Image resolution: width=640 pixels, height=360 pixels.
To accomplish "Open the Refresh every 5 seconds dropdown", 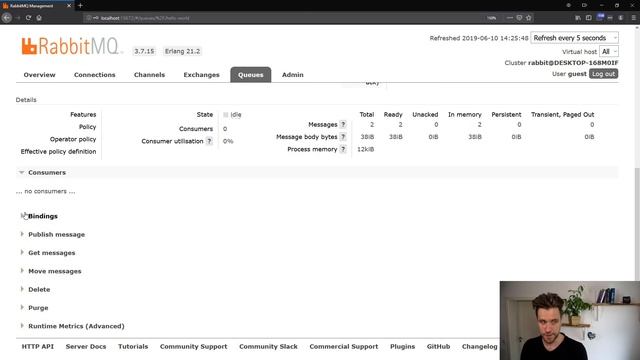I will pos(574,38).
